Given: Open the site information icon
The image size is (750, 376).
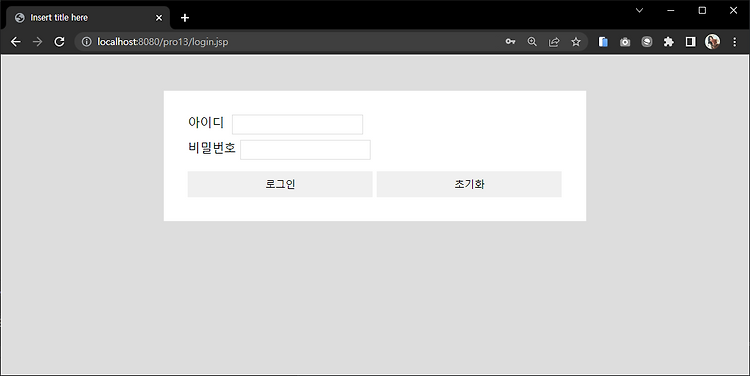Looking at the screenshot, I should [87, 42].
